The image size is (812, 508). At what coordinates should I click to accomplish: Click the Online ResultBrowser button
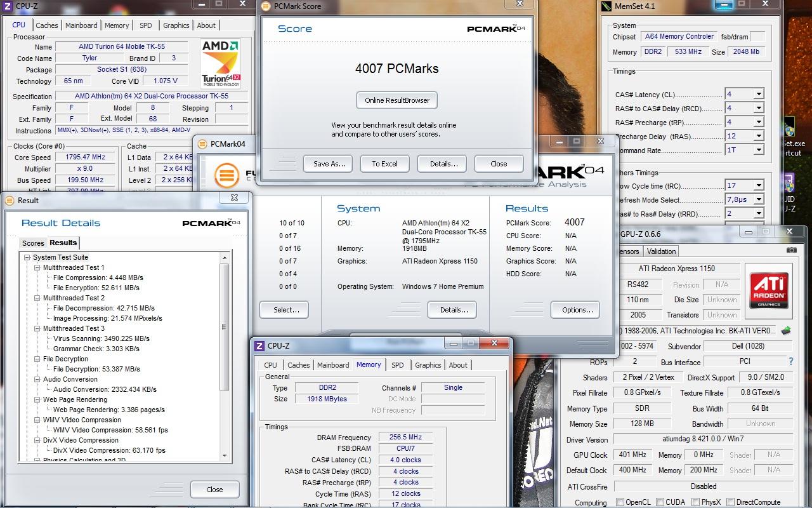397,100
